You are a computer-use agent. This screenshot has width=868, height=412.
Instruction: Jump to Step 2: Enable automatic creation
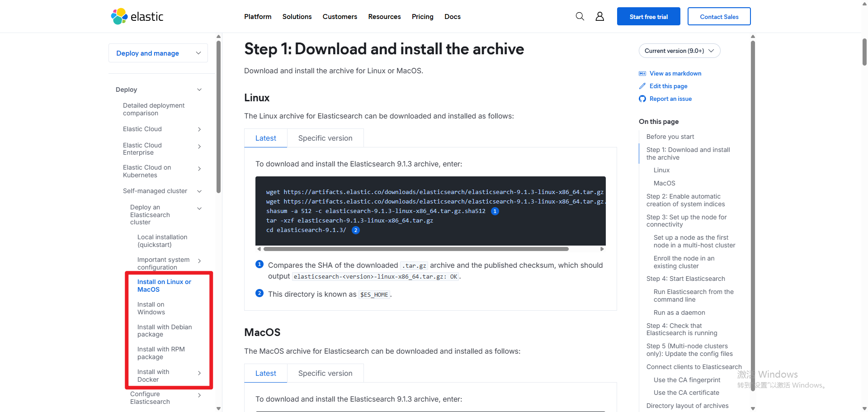click(x=685, y=200)
